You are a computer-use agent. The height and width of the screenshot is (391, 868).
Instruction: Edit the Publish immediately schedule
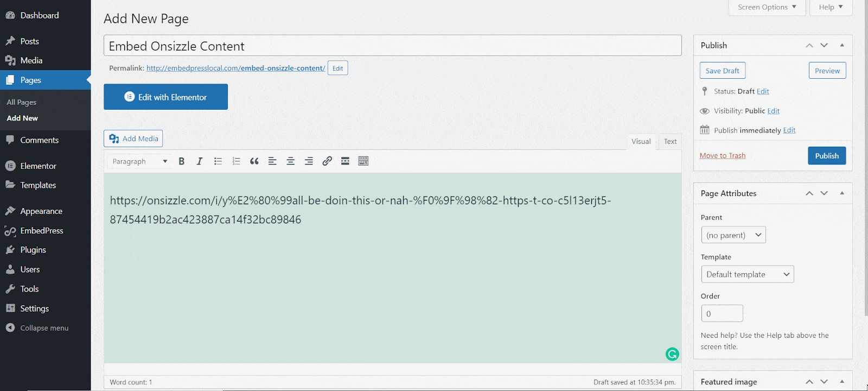(789, 130)
